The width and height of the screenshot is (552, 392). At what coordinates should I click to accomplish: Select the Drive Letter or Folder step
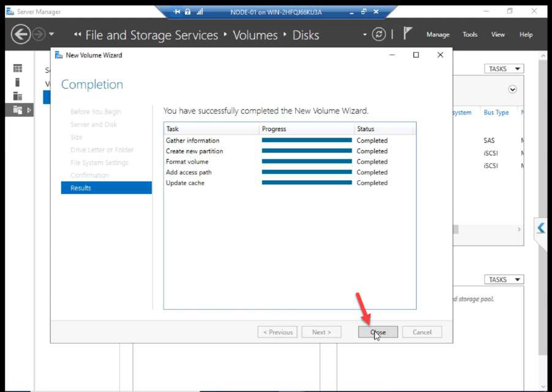[102, 149]
